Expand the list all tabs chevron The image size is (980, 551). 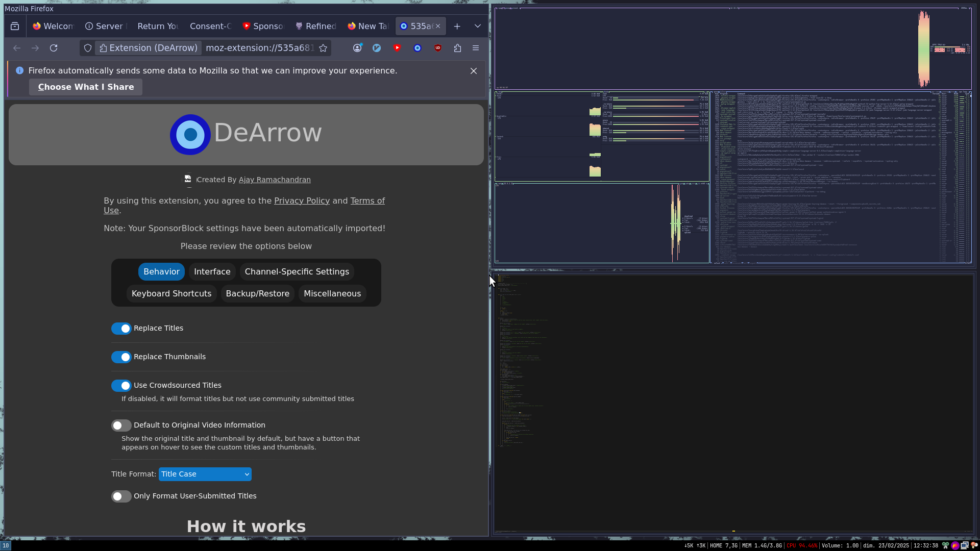(x=478, y=26)
